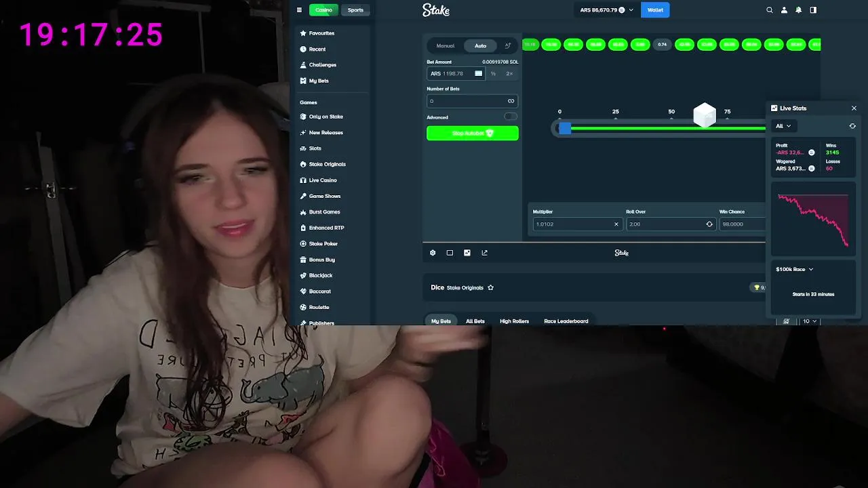Click the Stake Originals sidebar icon
This screenshot has height=488, width=868.
coord(303,164)
